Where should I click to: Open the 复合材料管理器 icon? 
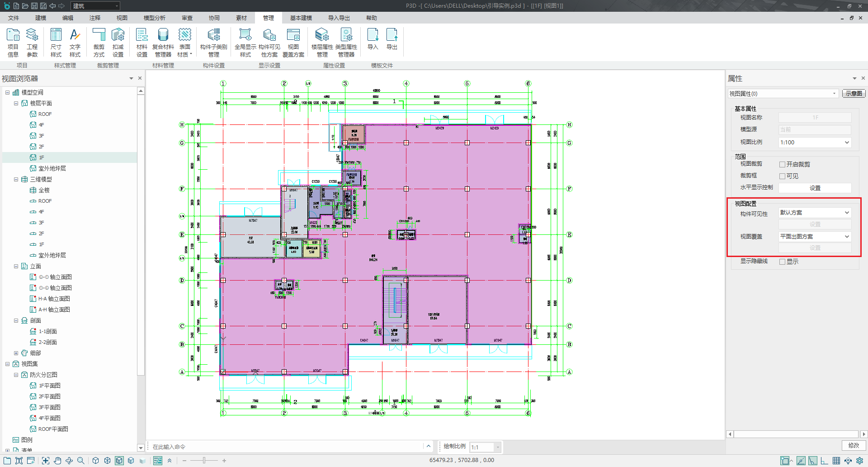coord(163,43)
